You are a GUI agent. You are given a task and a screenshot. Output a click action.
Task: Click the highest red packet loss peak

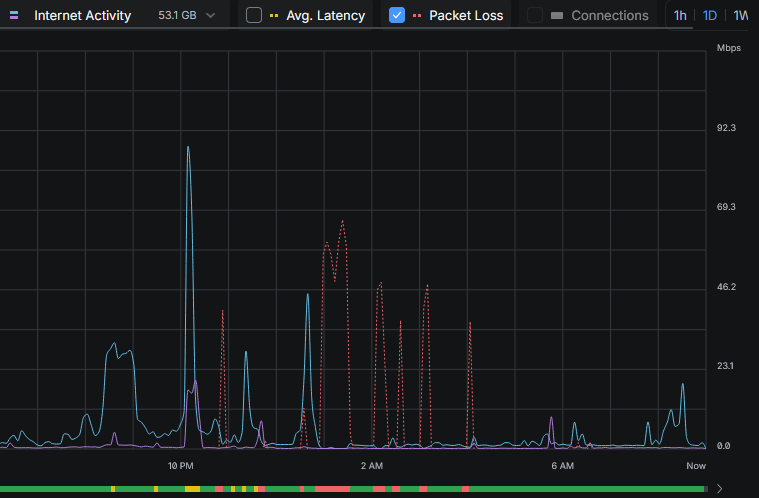point(343,222)
